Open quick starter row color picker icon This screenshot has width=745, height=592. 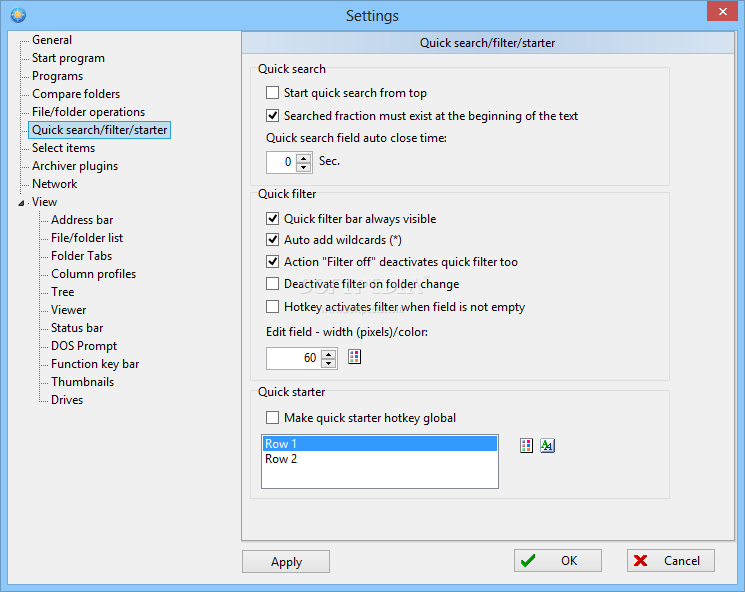[526, 446]
